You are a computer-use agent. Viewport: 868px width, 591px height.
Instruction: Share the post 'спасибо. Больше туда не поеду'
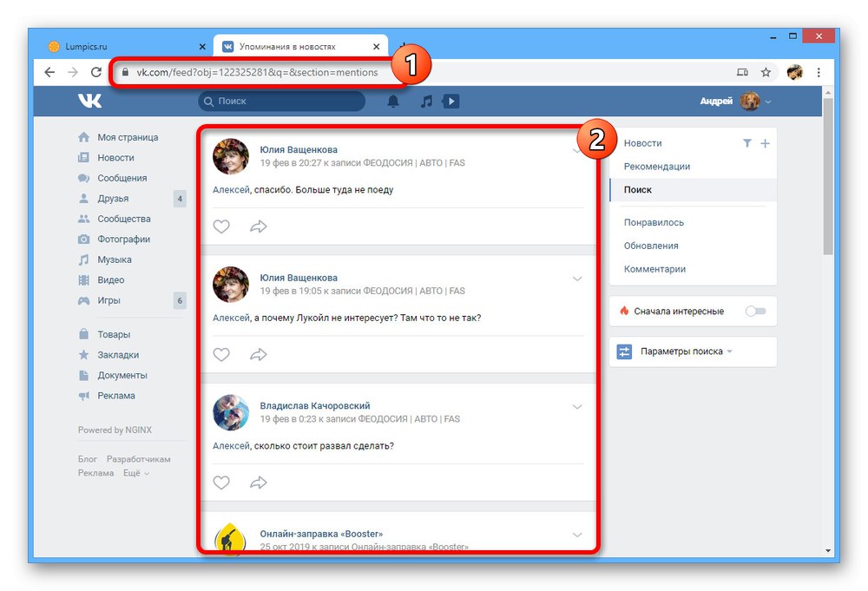tap(259, 227)
